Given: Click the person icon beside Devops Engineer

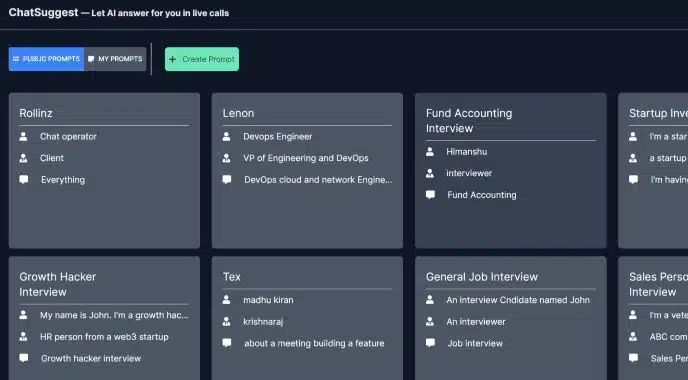Looking at the screenshot, I should click(x=226, y=136).
